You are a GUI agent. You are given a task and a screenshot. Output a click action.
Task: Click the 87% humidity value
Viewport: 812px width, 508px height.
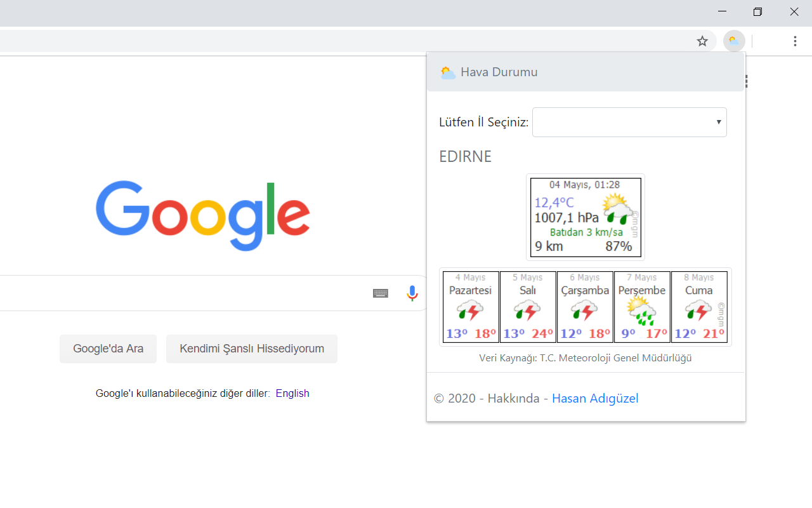tap(619, 246)
